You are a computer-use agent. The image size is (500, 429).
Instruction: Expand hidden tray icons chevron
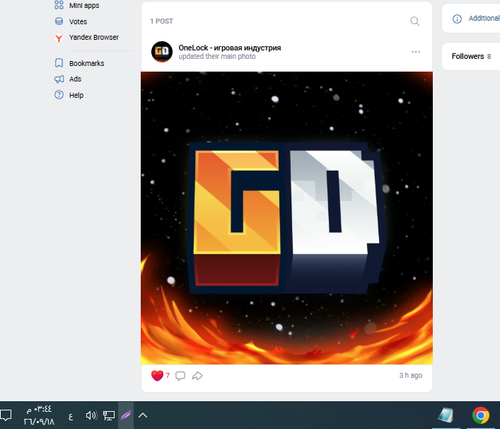(143, 415)
